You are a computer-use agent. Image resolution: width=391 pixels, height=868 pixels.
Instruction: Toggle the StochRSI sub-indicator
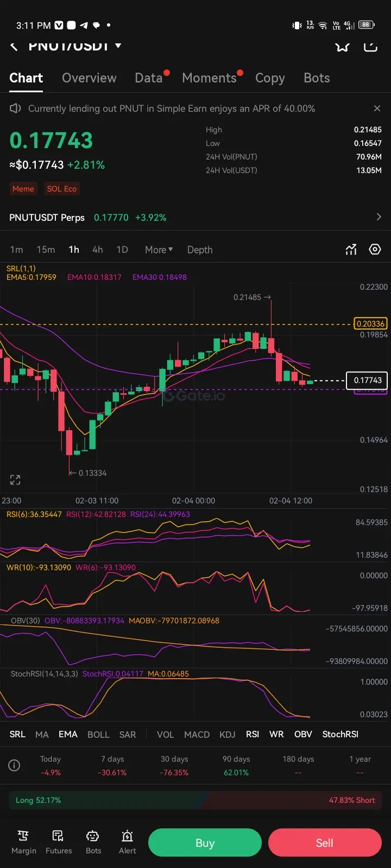(340, 734)
